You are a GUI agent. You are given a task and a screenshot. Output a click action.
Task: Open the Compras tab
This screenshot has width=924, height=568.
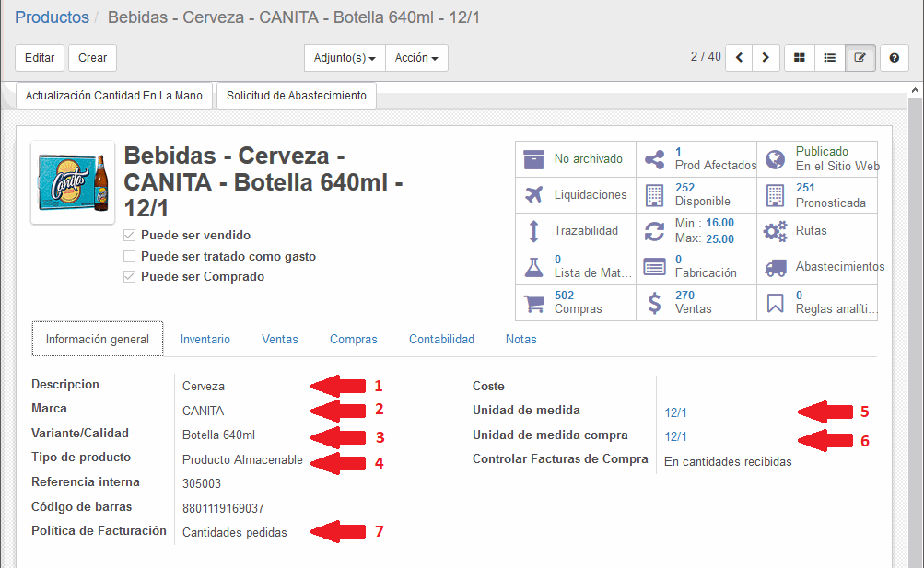[x=354, y=339]
